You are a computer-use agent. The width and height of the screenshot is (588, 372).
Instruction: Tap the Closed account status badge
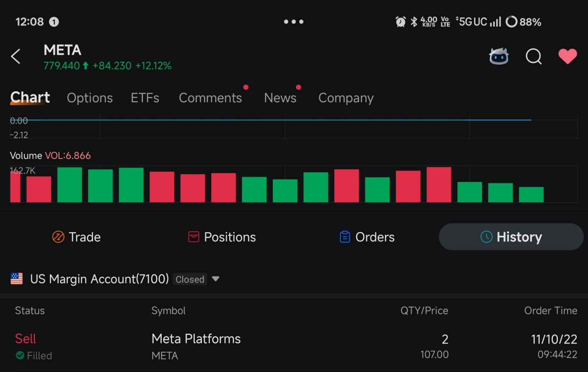pyautogui.click(x=190, y=279)
